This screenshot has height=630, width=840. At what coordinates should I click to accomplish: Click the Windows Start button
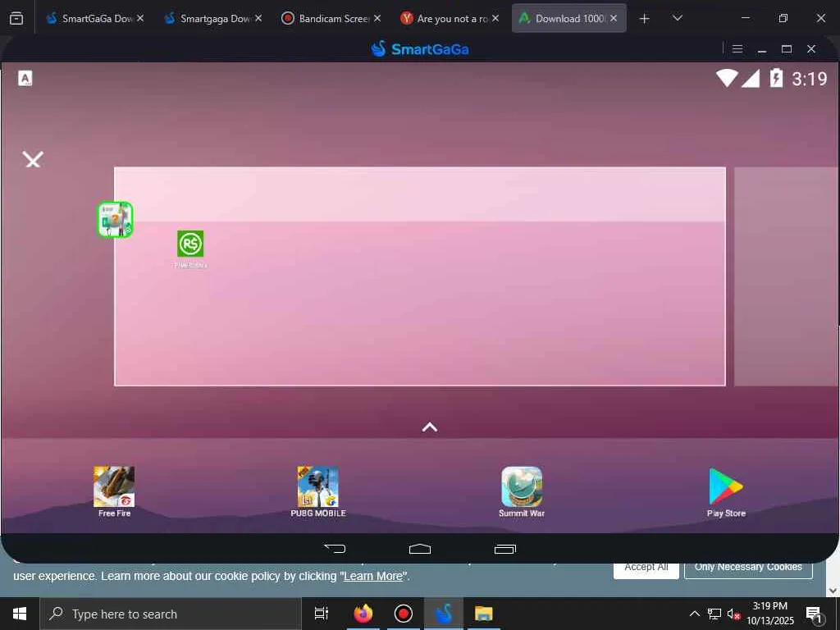tap(20, 614)
